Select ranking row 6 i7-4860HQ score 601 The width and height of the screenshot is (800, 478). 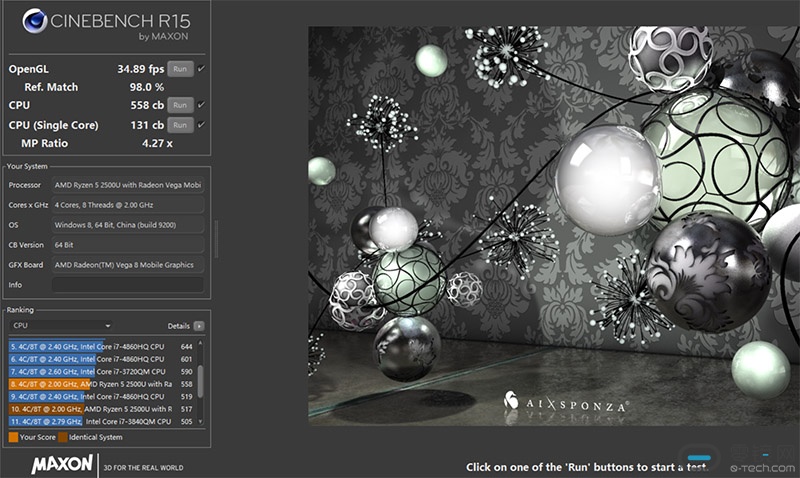102,359
